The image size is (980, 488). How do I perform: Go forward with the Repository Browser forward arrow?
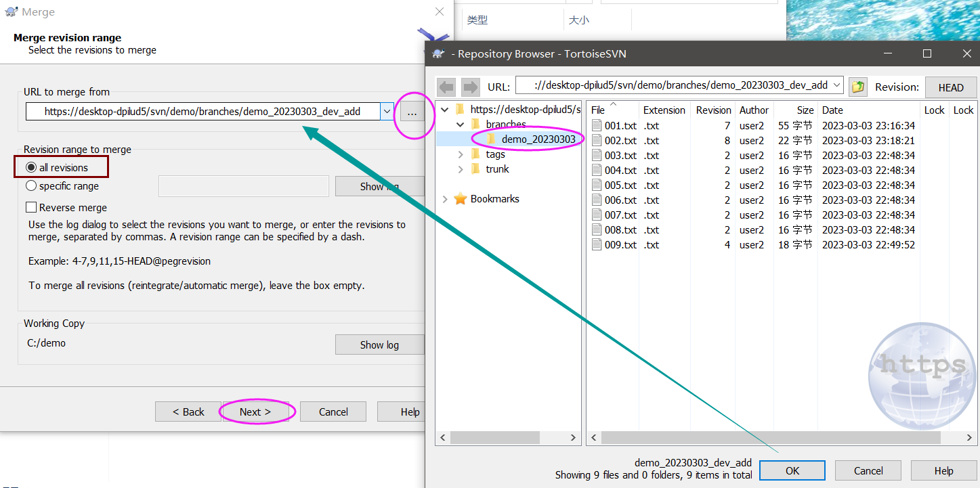(470, 87)
